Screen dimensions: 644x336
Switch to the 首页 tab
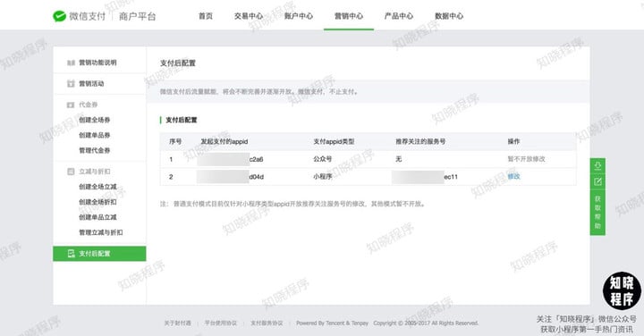coord(206,16)
